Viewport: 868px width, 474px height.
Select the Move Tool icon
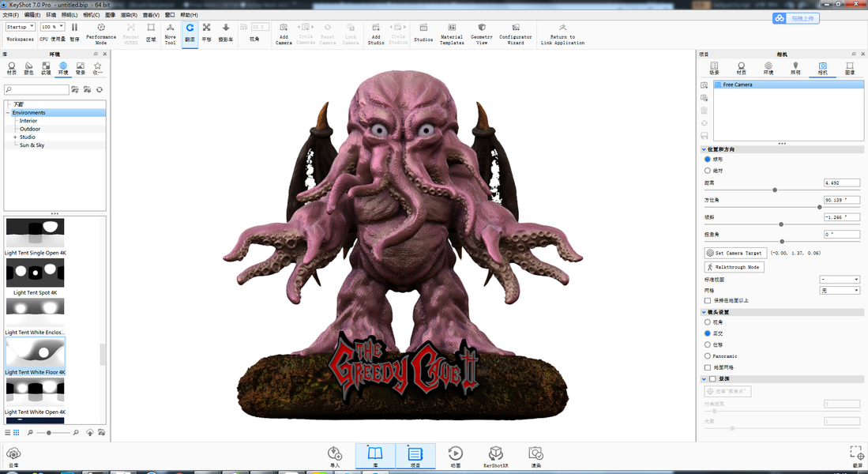[170, 28]
